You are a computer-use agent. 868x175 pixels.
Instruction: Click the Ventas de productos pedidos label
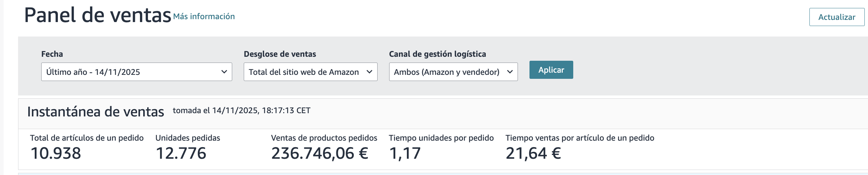324,138
